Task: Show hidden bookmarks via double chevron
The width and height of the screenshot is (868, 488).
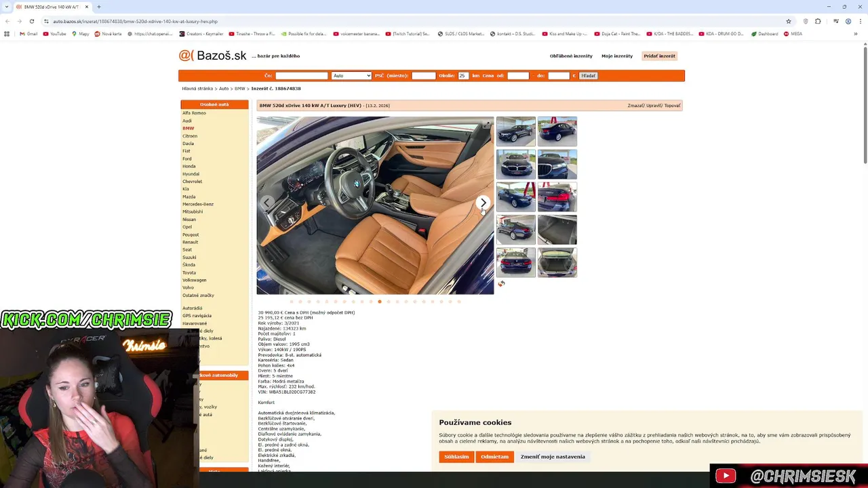Action: pos(856,34)
